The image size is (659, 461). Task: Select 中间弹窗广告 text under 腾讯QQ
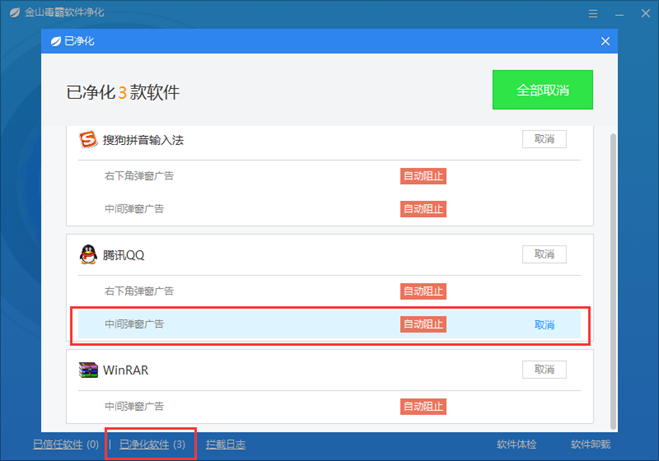point(134,324)
